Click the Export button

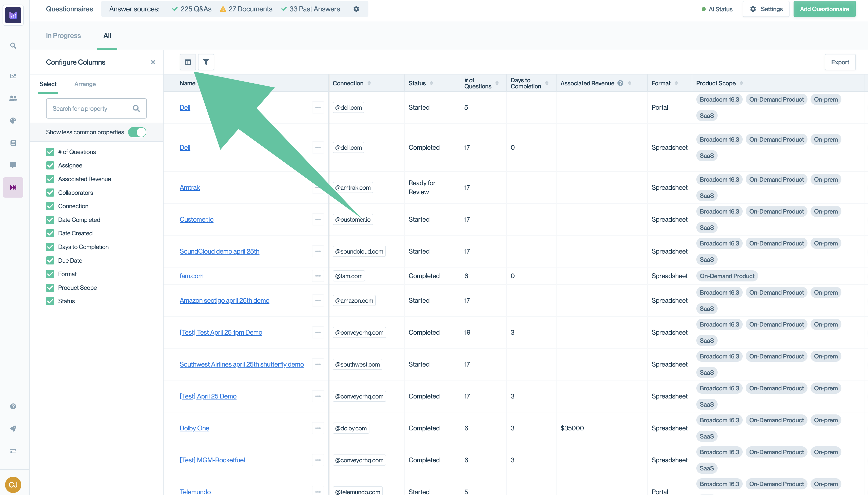[x=840, y=62]
